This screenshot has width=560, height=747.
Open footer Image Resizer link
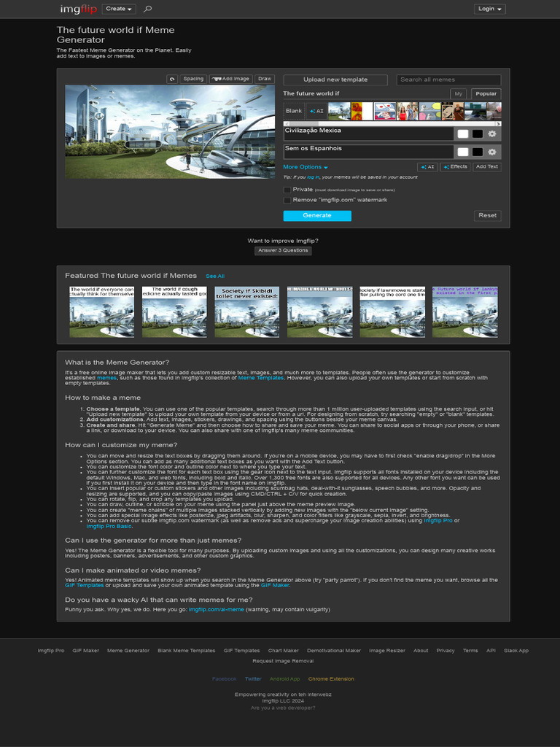[387, 650]
